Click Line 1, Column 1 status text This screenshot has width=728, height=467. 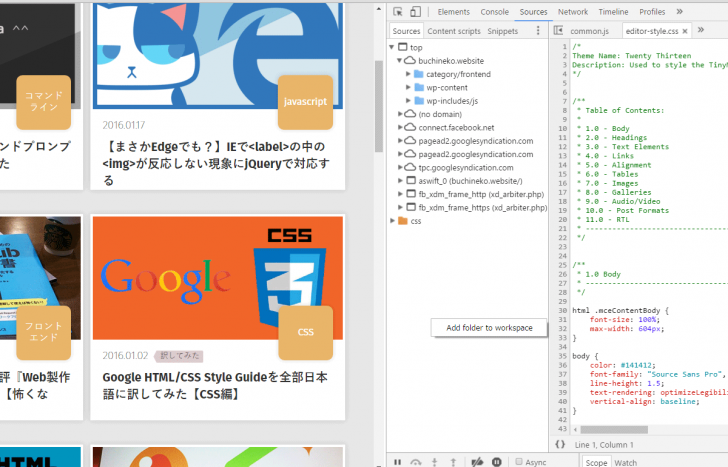click(x=604, y=445)
